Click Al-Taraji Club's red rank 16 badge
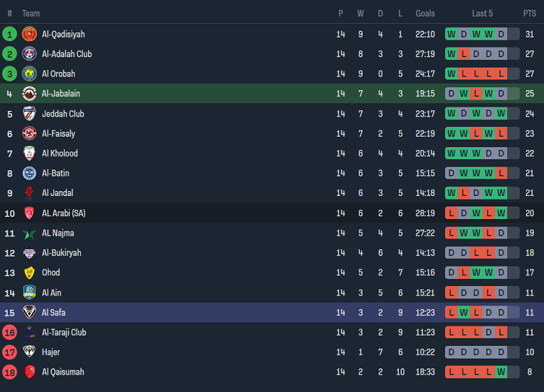This screenshot has height=392, width=544. pyautogui.click(x=10, y=333)
